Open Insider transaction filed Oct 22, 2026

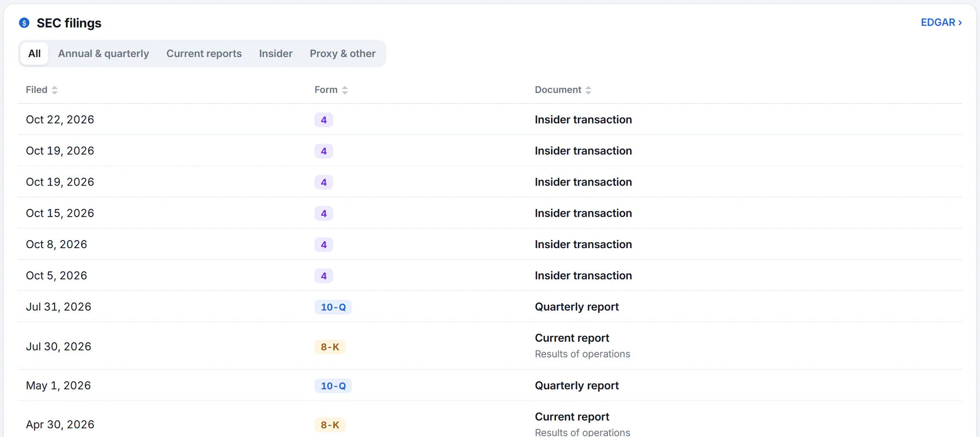tap(583, 120)
